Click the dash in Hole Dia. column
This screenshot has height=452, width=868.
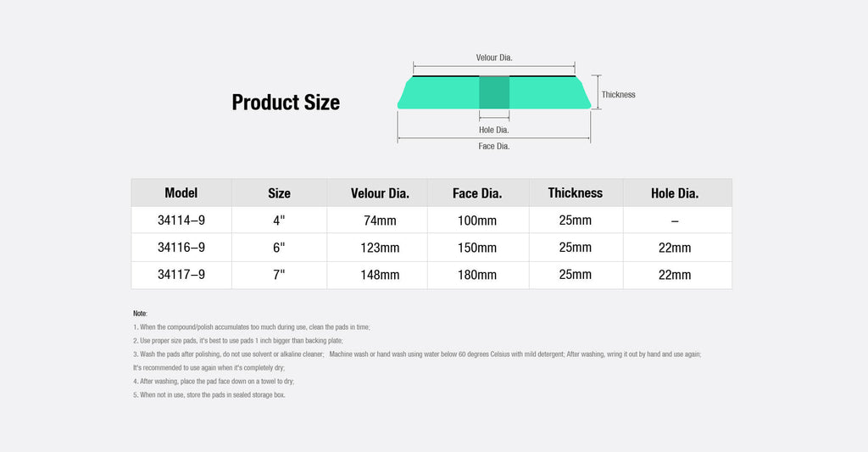[x=675, y=220]
